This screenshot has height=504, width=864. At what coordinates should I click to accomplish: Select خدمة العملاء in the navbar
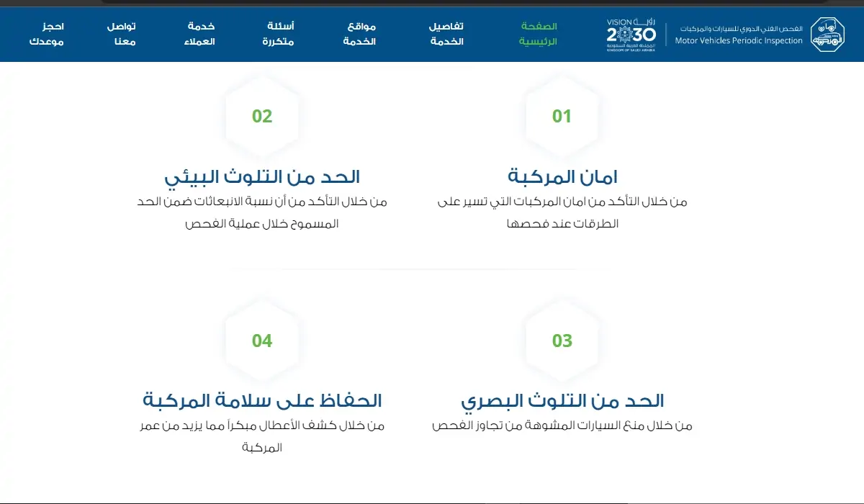200,34
